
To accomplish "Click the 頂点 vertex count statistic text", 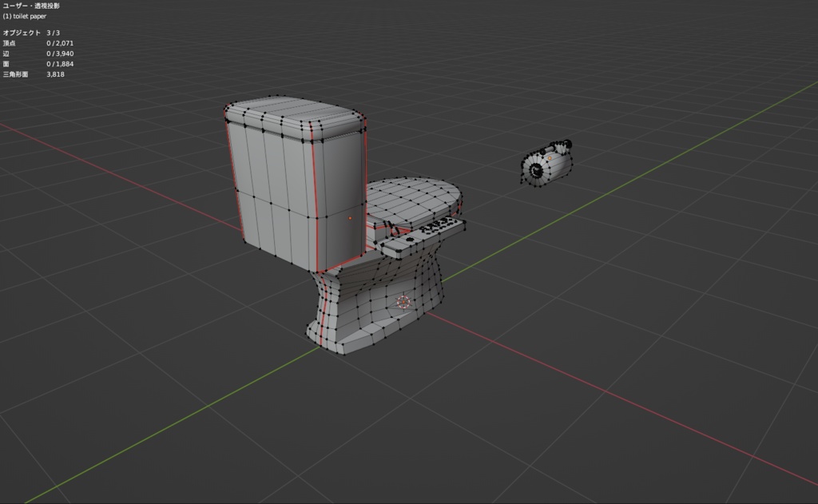I will tap(10, 42).
